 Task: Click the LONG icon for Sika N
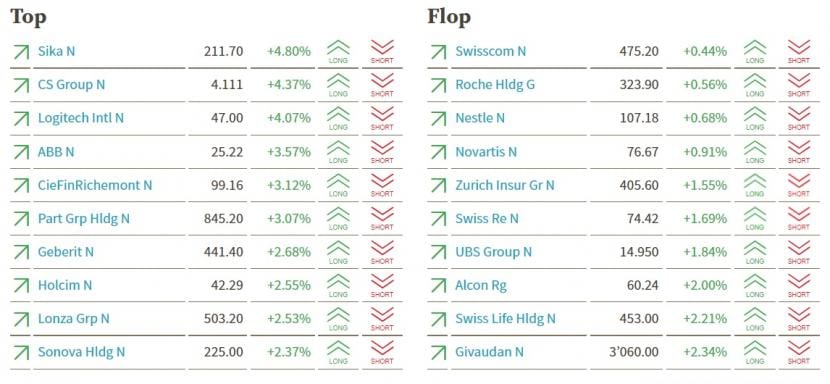click(338, 52)
